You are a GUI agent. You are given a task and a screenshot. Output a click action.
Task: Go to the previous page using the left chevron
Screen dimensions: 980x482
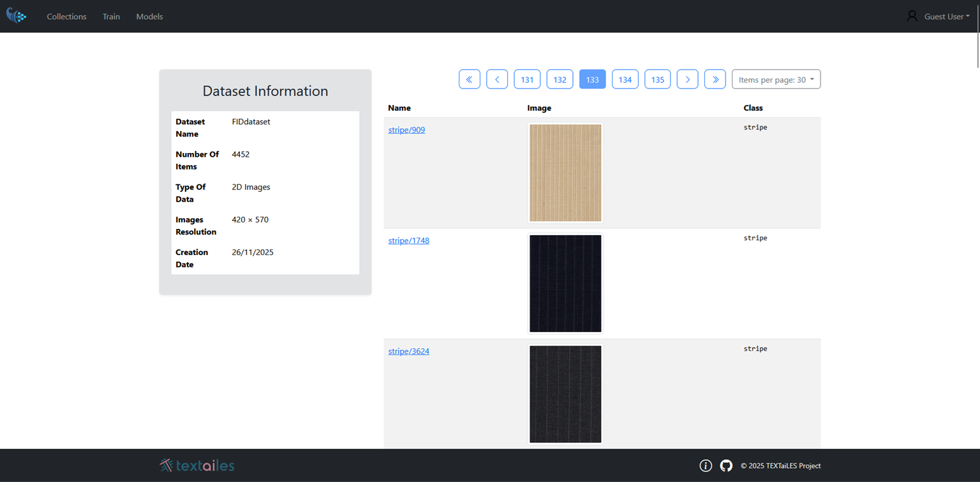point(497,79)
